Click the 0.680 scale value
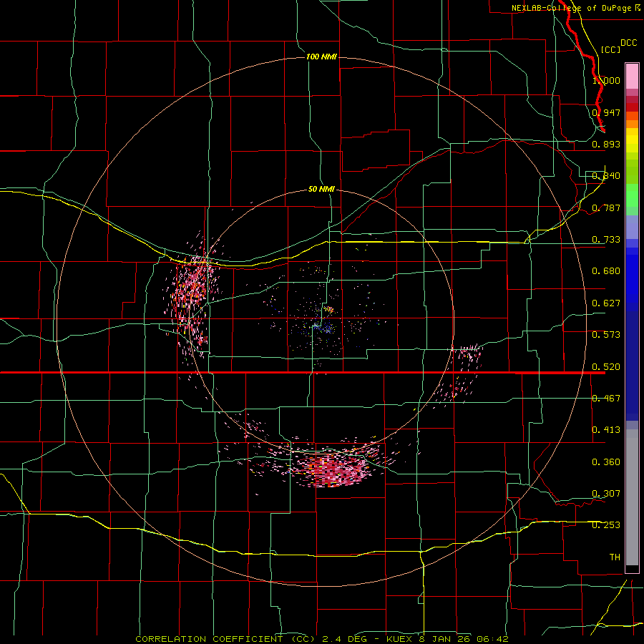The height and width of the screenshot is (644, 644). coord(606,271)
